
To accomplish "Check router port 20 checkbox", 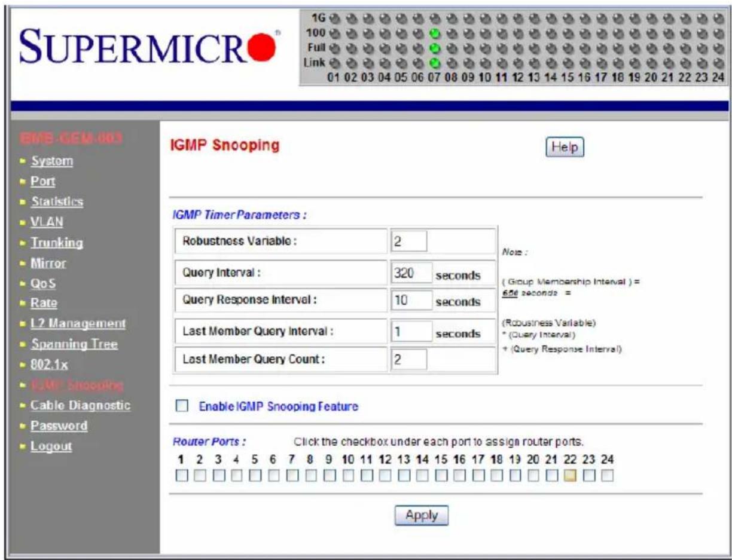I will (533, 476).
